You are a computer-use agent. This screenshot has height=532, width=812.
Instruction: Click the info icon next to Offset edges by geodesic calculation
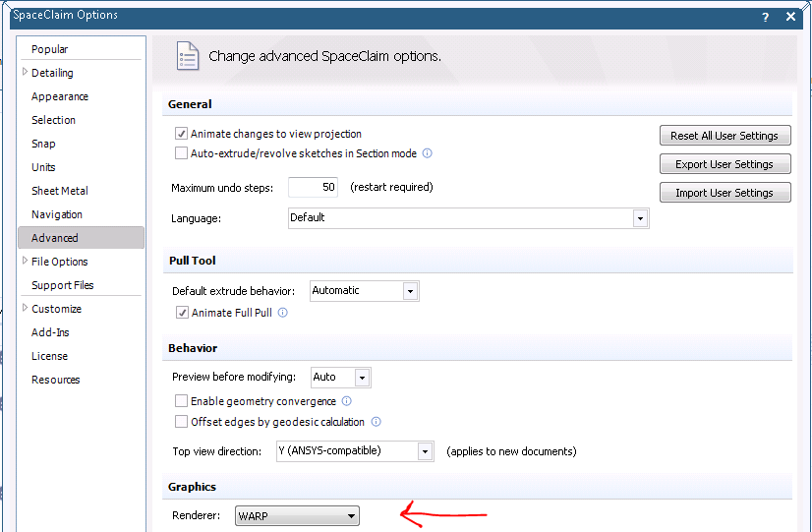click(377, 422)
